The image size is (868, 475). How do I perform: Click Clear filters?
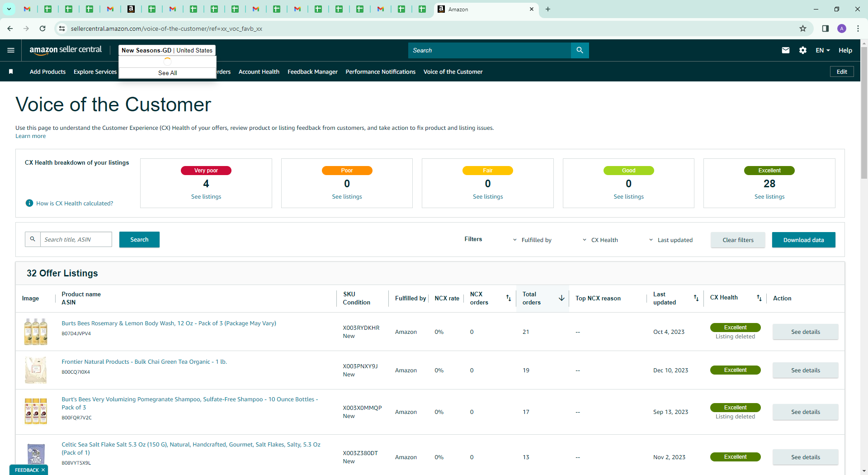click(x=738, y=240)
